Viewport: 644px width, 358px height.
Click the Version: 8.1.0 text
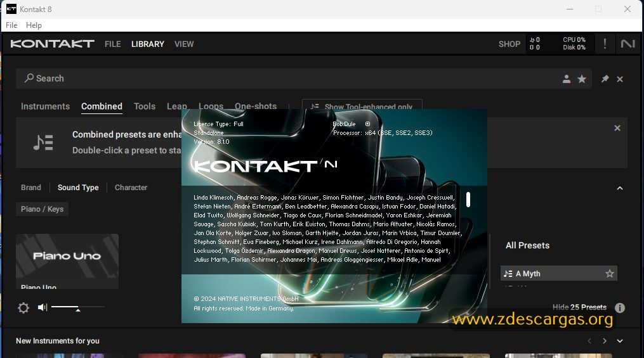[x=211, y=141]
